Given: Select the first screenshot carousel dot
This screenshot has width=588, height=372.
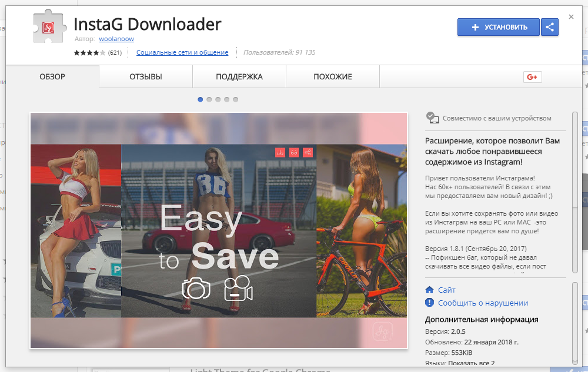Looking at the screenshot, I should pyautogui.click(x=201, y=100).
